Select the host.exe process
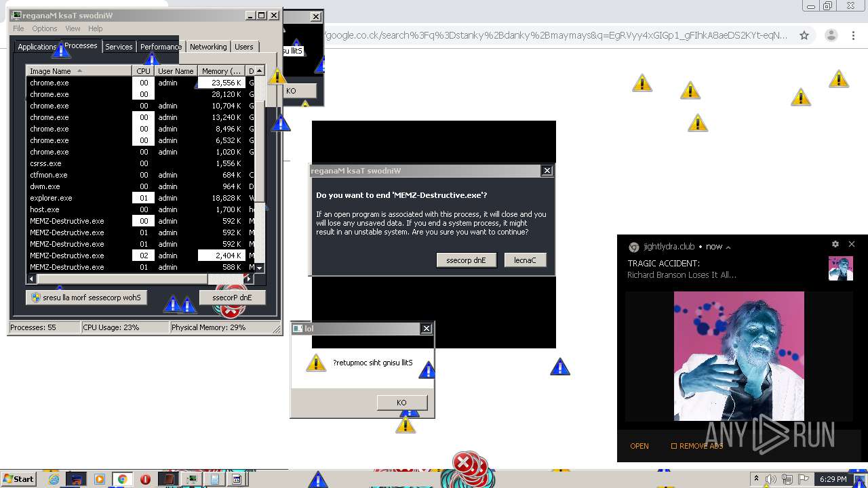Screen dimensions: 868x488 140,209
